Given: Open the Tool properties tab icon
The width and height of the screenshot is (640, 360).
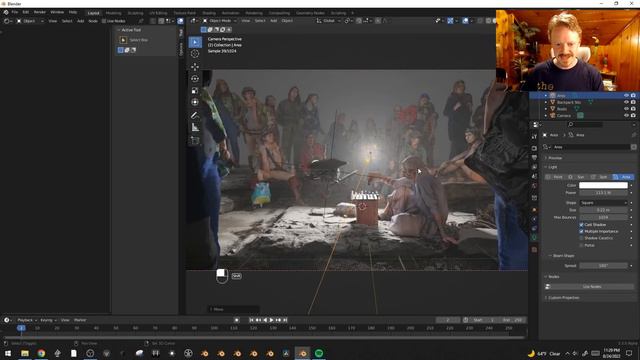Looking at the screenshot, I should point(534,136).
